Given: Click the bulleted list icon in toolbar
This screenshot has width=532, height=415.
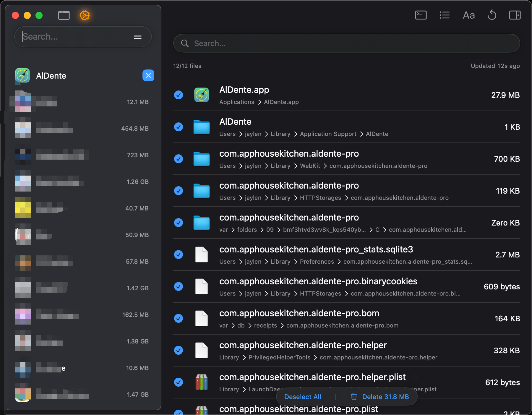Looking at the screenshot, I should [x=445, y=15].
